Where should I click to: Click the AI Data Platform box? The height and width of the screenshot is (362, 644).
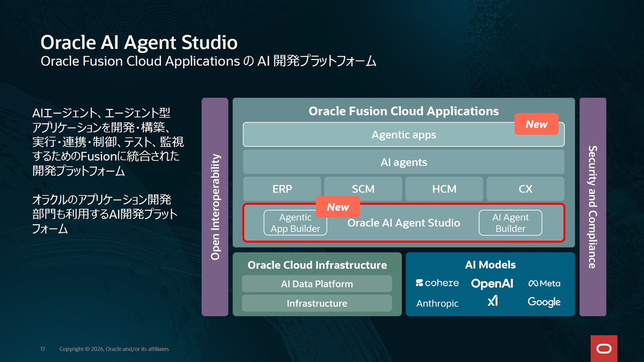pos(317,284)
